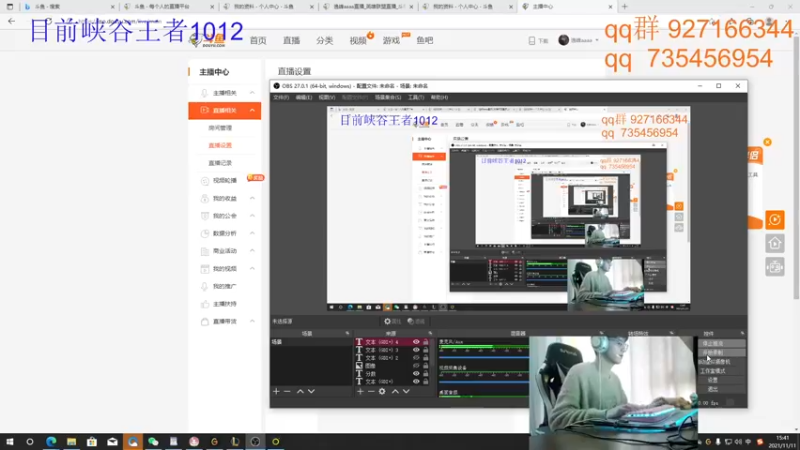Expand 我的公会 sidebar section

click(x=252, y=216)
